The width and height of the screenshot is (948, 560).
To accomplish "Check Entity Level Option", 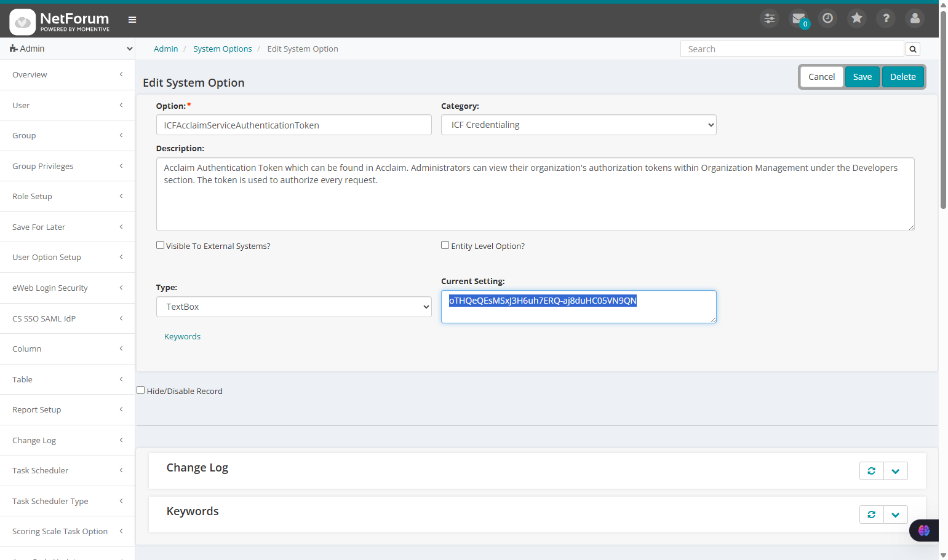I will click(x=445, y=245).
